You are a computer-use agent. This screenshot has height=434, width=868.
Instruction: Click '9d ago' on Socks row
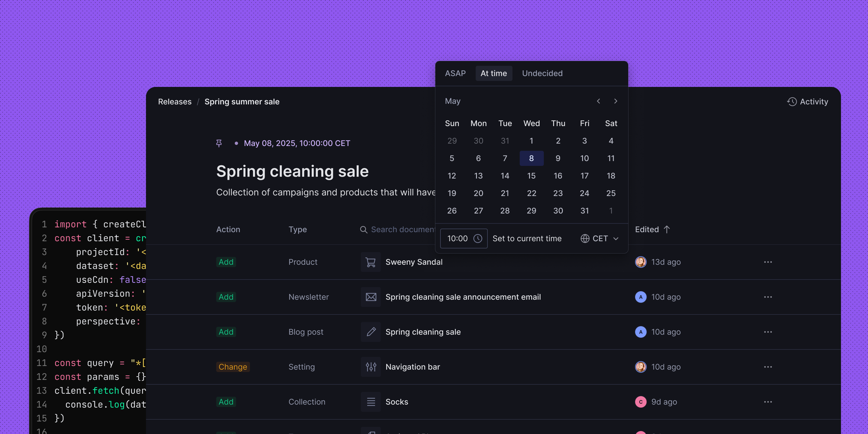(664, 402)
